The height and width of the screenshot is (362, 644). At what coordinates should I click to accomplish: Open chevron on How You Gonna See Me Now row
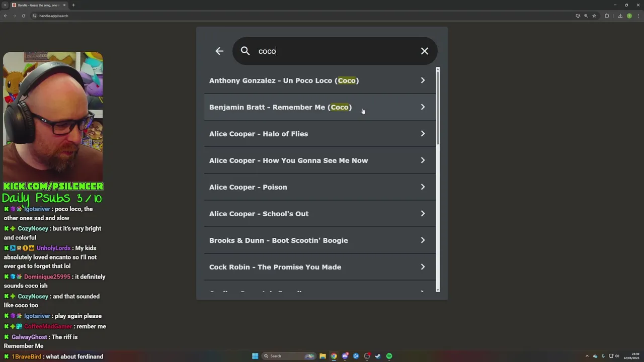(x=423, y=160)
